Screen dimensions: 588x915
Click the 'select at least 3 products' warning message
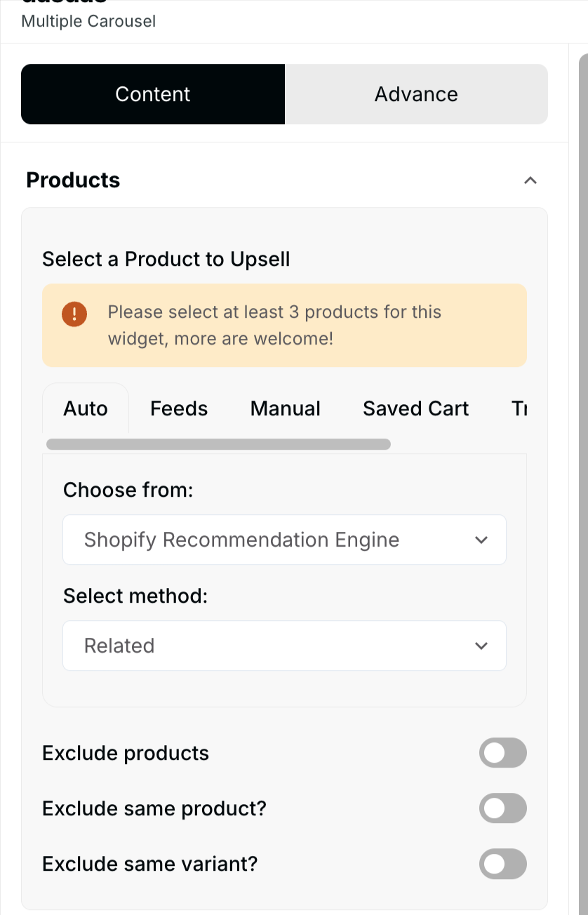pos(274,326)
